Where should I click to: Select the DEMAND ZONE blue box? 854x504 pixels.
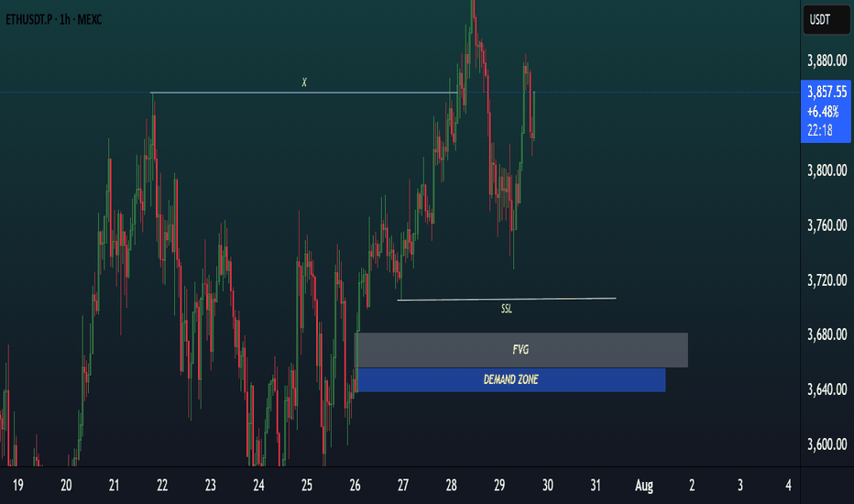(511, 379)
